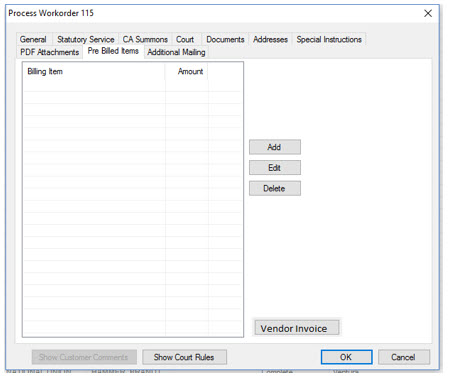Open the General tab
Viewport: 449px width, 376px height.
[33, 39]
